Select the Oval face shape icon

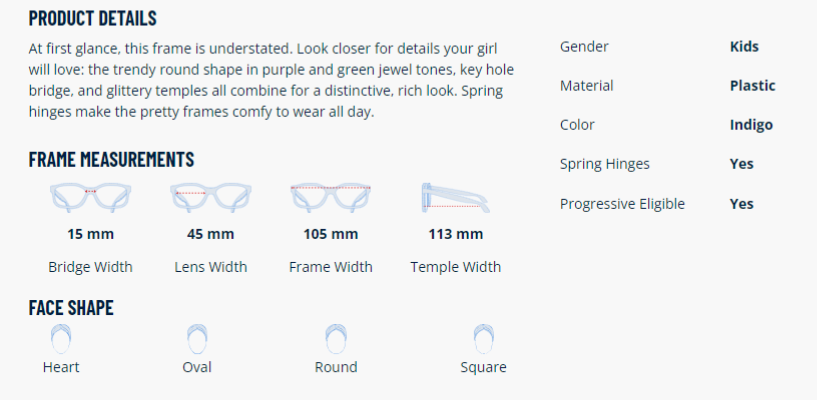pyautogui.click(x=197, y=338)
